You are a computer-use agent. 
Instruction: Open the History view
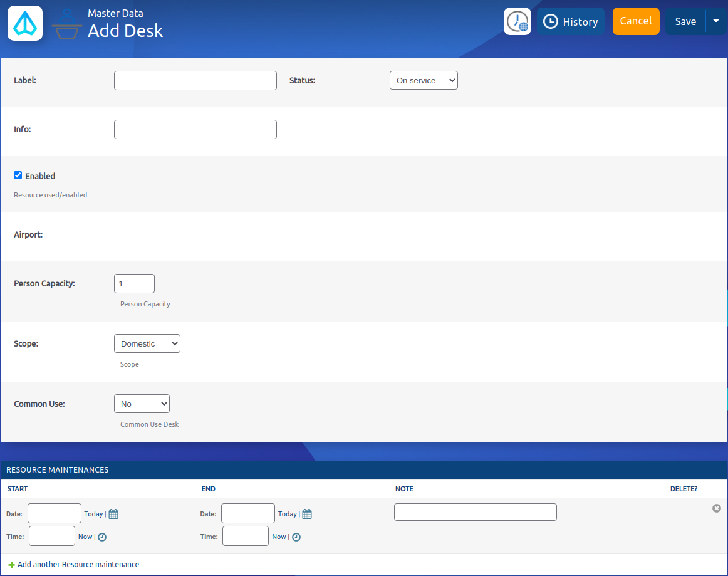pyautogui.click(x=570, y=21)
